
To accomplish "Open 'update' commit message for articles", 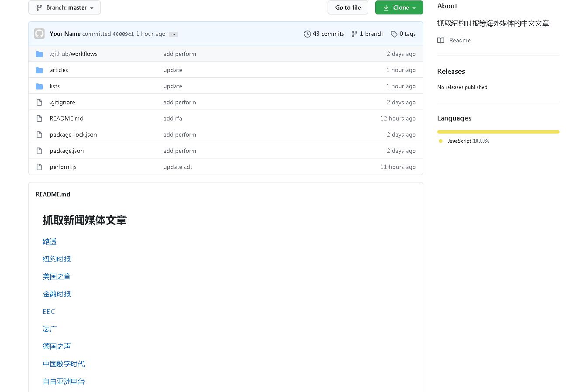I will pyautogui.click(x=173, y=70).
